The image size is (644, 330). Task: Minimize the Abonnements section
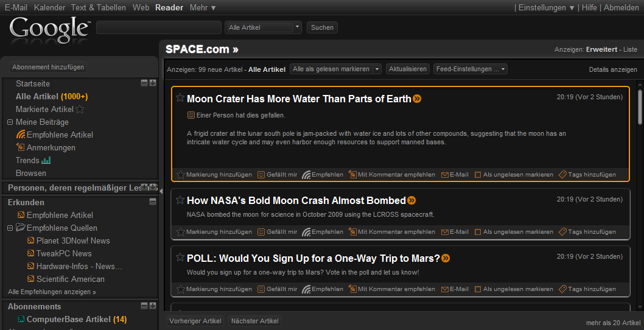[x=144, y=306]
